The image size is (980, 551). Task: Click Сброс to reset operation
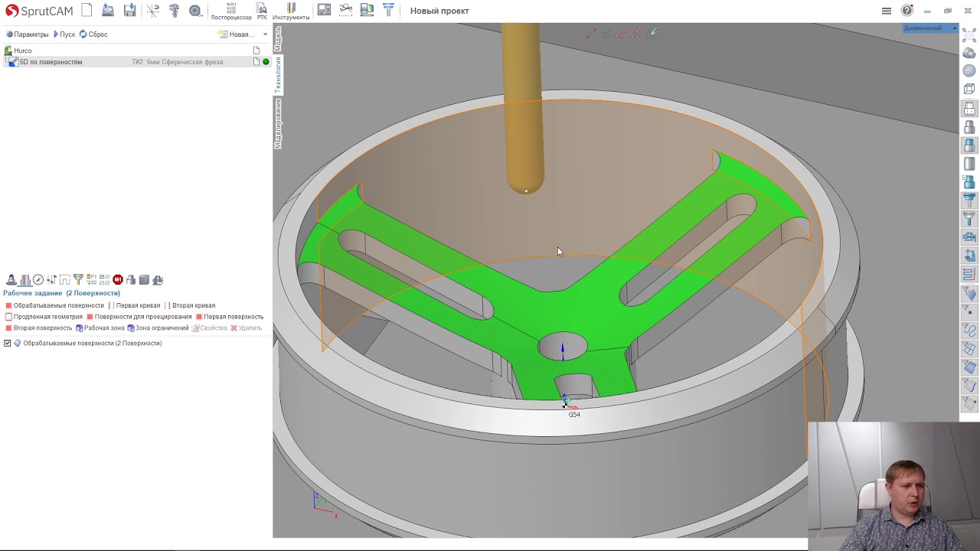pyautogui.click(x=93, y=34)
